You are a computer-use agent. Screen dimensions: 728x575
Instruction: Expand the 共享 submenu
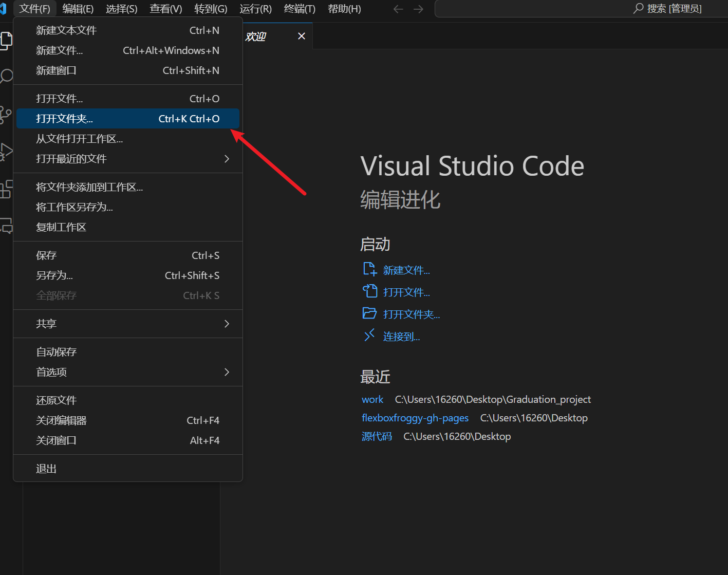(128, 324)
